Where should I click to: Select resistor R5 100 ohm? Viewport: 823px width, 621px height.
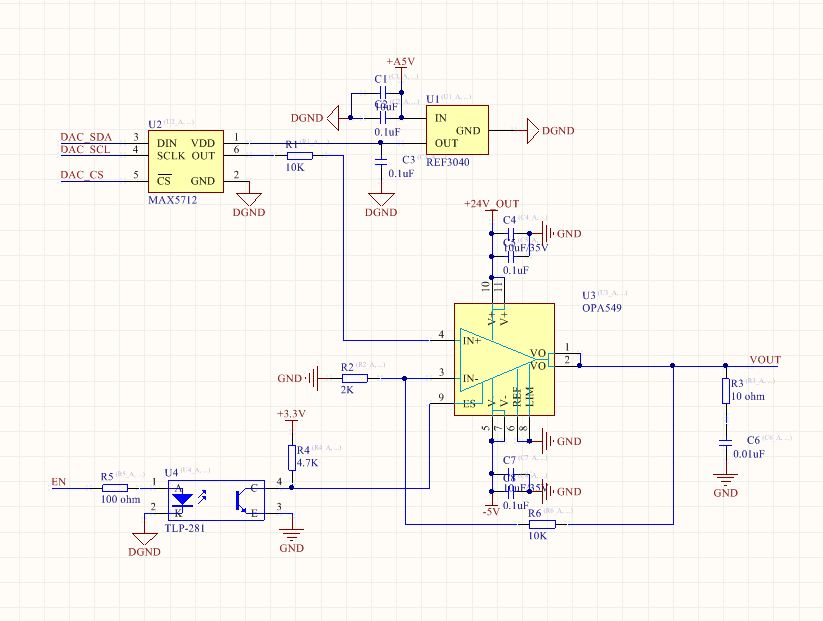tap(115, 488)
